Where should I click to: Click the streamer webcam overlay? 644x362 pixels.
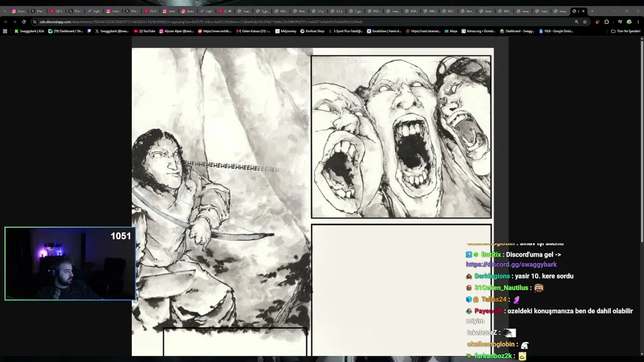coord(70,264)
